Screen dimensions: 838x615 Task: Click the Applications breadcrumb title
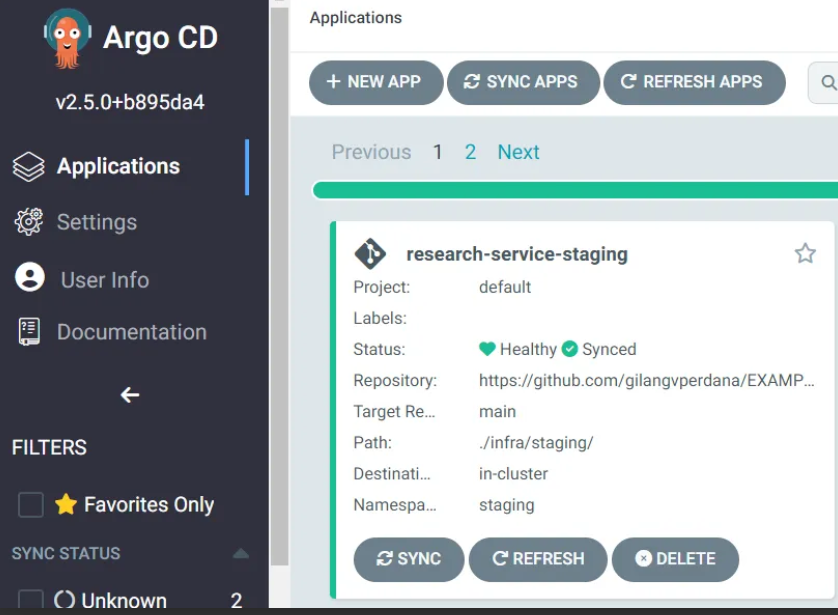(x=356, y=18)
